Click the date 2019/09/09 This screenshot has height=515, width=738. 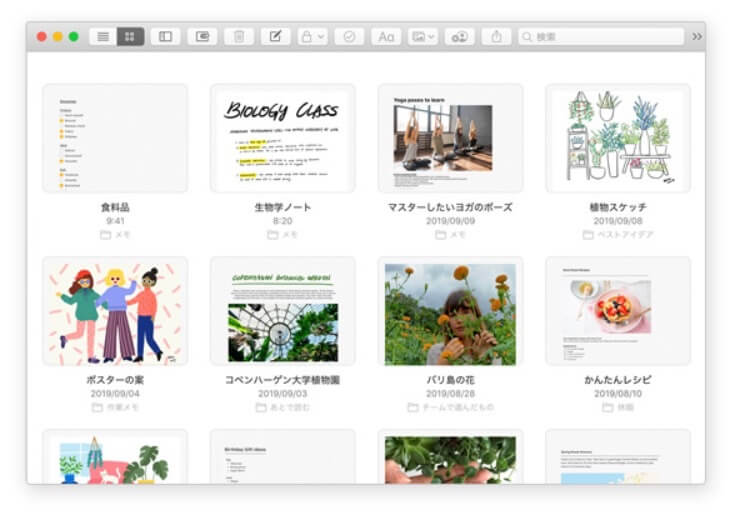tap(450, 221)
